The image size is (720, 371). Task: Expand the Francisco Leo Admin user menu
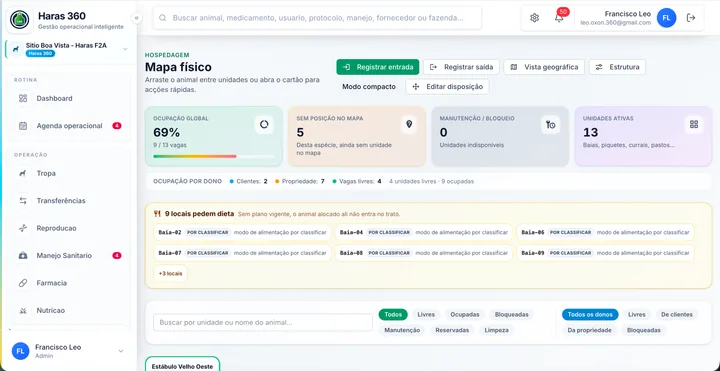click(121, 351)
